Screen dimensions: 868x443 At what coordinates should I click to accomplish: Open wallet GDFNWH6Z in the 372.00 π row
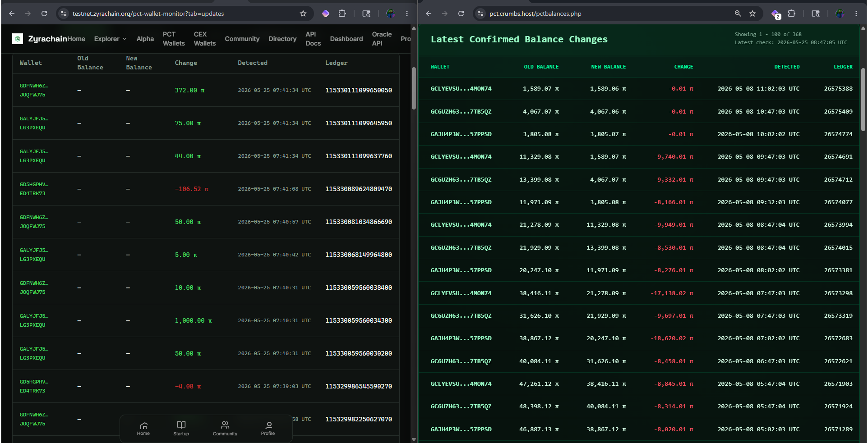click(34, 90)
